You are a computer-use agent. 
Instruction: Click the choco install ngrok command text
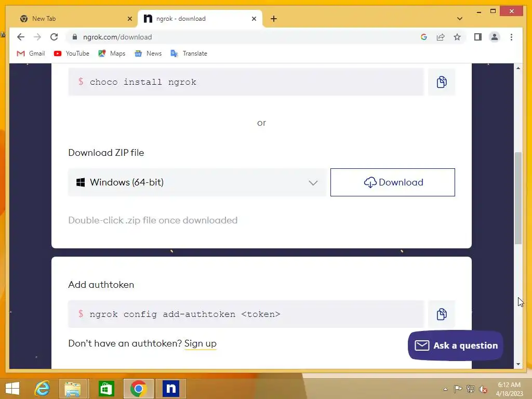[x=143, y=82]
